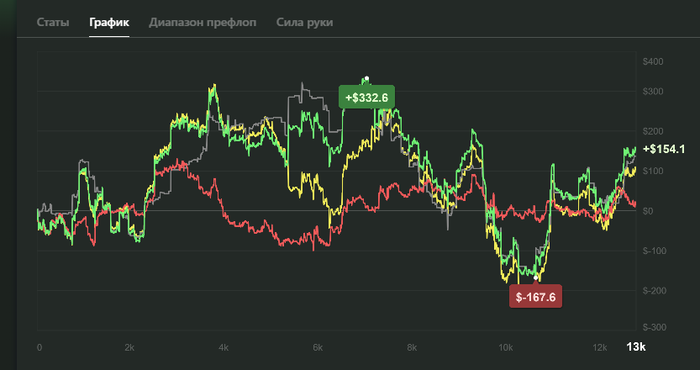Click the white peak marker dot above +$332.6
700x370 pixels.
pyautogui.click(x=367, y=78)
